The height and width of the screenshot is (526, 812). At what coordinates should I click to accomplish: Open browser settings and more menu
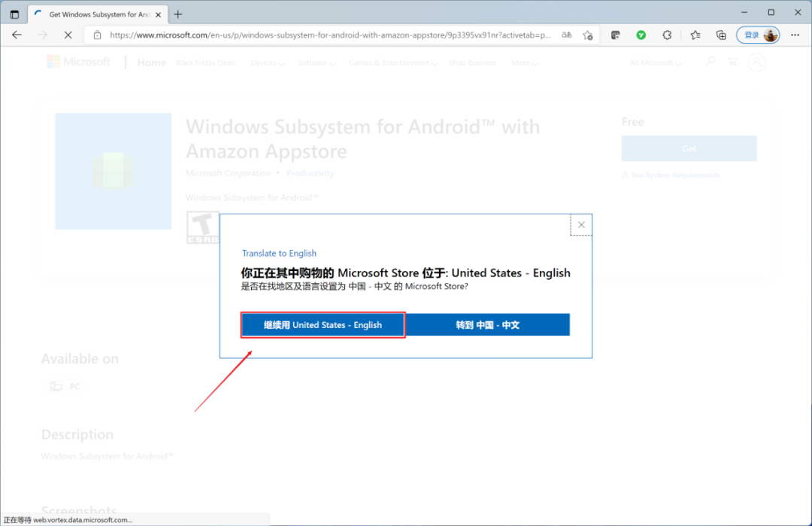tap(795, 35)
